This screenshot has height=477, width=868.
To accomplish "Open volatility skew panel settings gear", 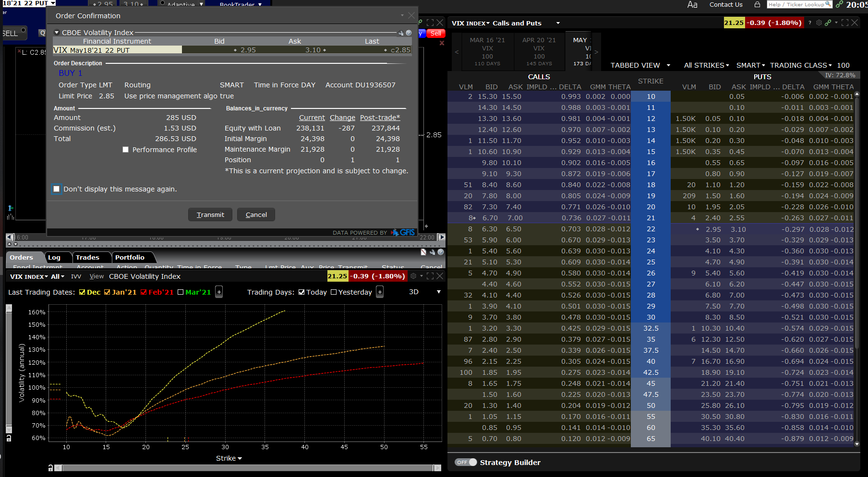I will pyautogui.click(x=413, y=276).
